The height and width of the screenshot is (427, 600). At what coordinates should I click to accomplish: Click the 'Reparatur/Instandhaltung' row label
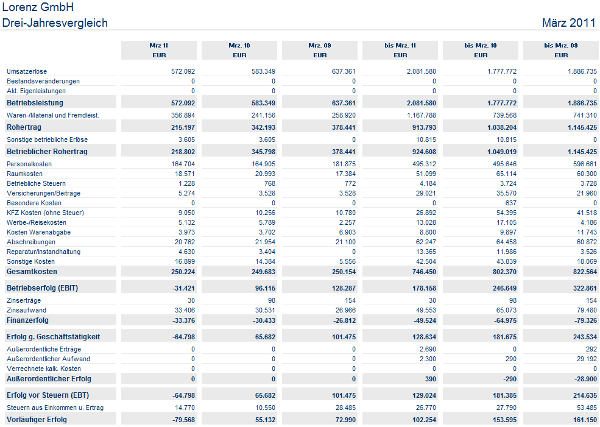pyautogui.click(x=43, y=252)
